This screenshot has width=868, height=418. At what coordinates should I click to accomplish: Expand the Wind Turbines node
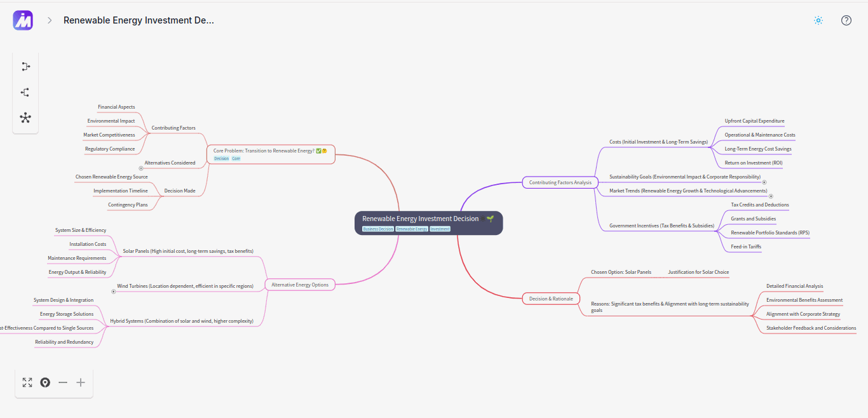coord(114,292)
